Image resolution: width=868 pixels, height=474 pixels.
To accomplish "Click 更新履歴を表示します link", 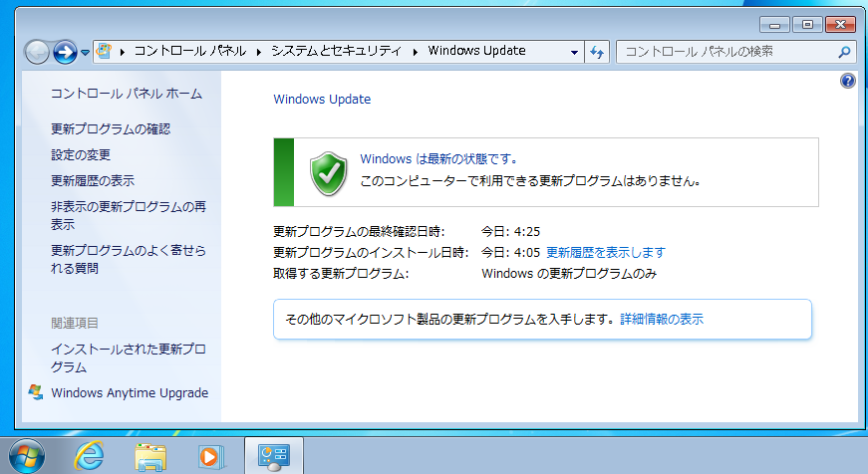I will 606,252.
